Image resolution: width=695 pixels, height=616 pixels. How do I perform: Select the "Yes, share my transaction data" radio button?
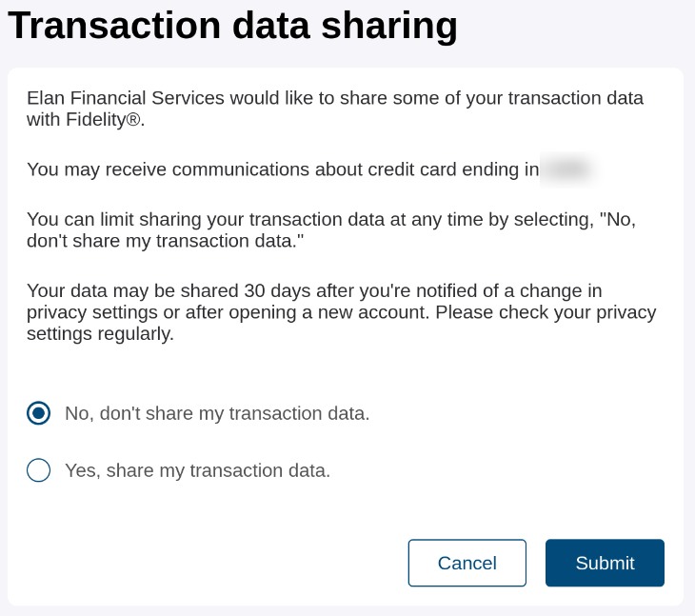click(38, 470)
